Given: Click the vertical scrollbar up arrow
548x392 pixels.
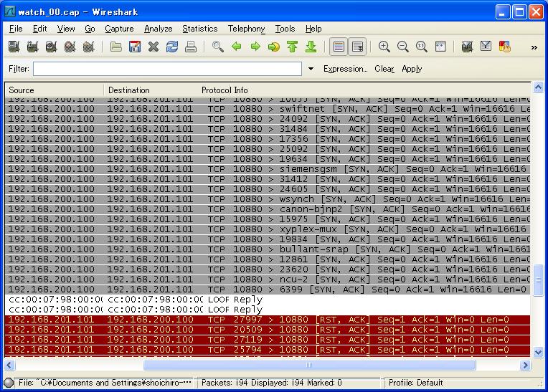Looking at the screenshot, I should point(539,87).
